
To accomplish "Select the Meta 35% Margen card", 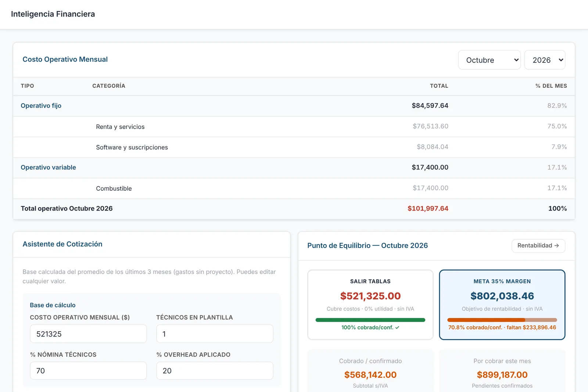I will coord(502,305).
